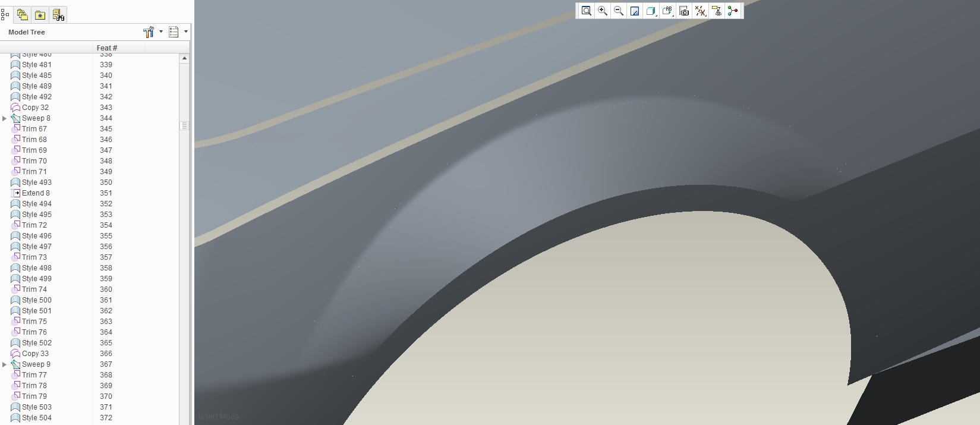This screenshot has width=980, height=425.
Task: Select the Trim 70 feature
Action: [x=34, y=161]
